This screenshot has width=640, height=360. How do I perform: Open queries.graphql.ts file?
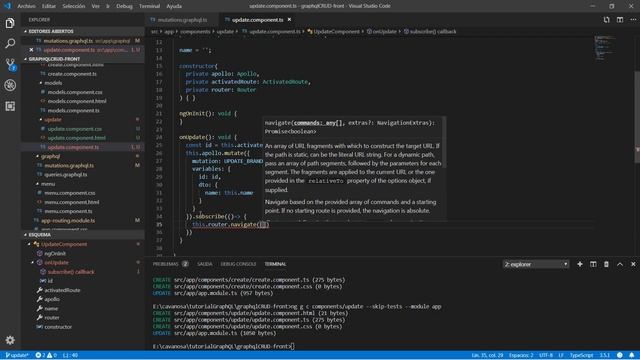(65, 175)
